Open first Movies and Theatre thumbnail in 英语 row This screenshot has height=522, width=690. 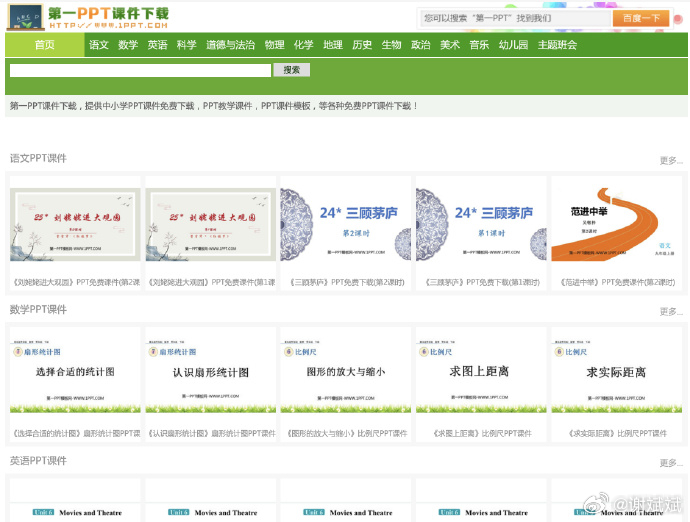pyautogui.click(x=75, y=506)
